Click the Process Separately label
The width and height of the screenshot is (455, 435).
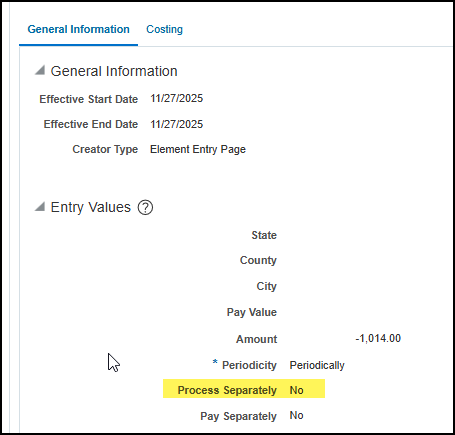[x=227, y=390]
